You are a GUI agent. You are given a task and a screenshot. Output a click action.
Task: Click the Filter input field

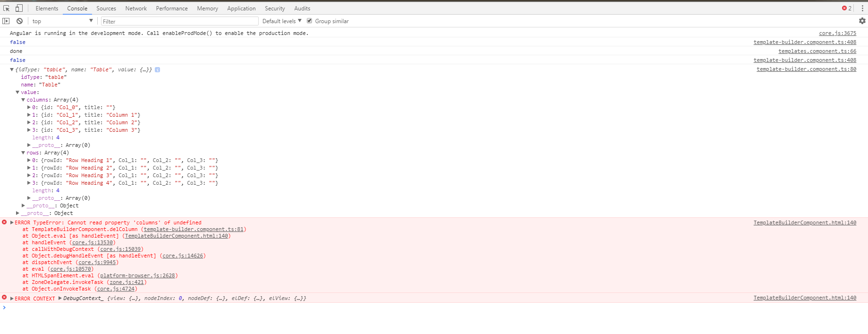coord(179,21)
